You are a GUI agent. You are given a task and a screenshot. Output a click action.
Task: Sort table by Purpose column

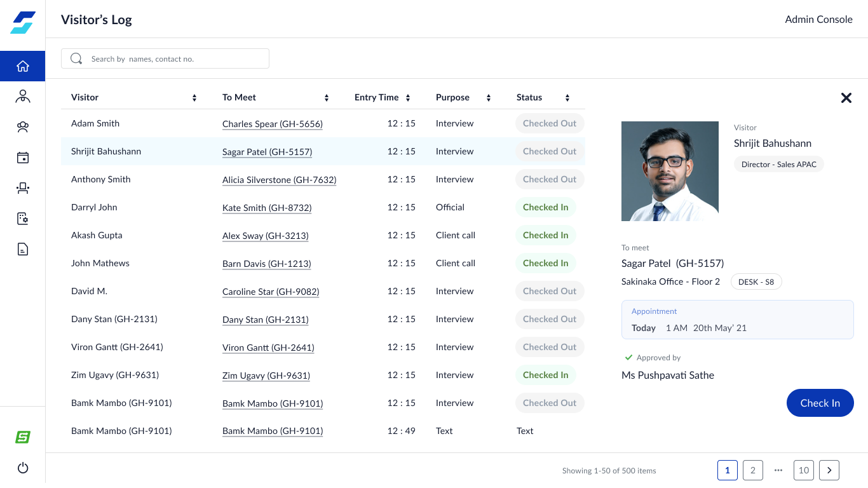coord(489,98)
